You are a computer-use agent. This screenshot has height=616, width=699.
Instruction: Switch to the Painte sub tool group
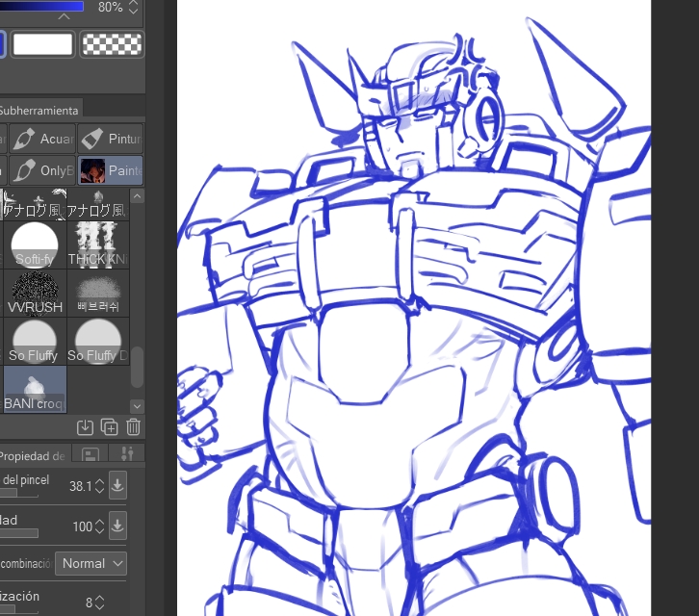(x=111, y=170)
